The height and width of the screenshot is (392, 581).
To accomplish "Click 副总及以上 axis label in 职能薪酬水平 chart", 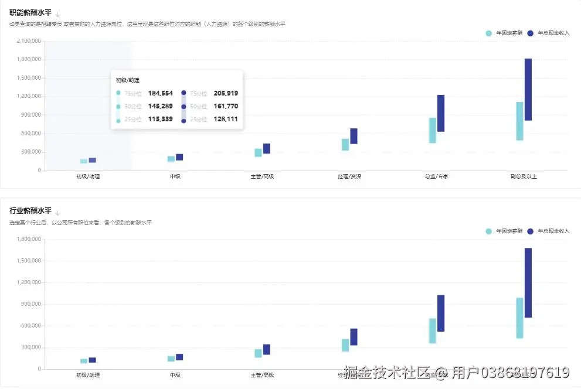I will tap(524, 176).
